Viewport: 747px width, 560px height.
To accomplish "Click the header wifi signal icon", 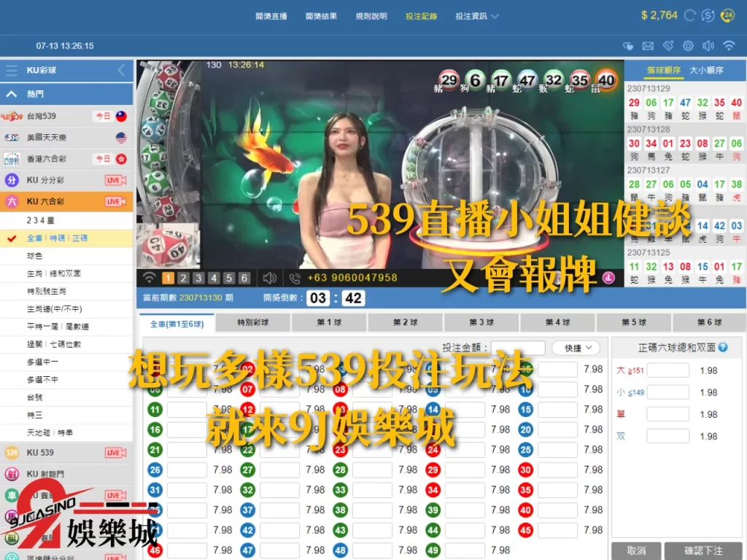I will click(729, 46).
